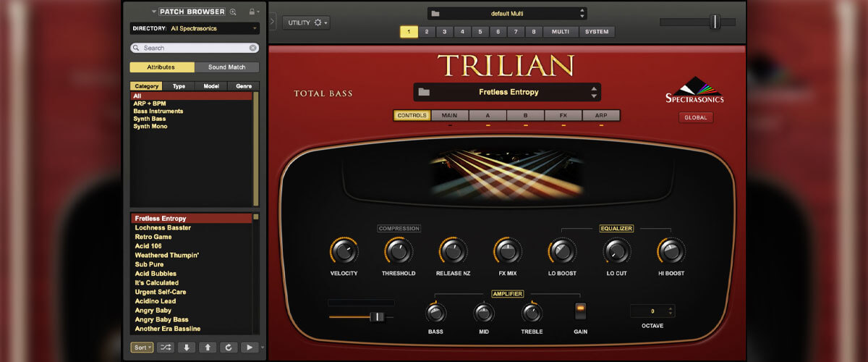The image size is (868, 362).
Task: Select part 8 button
Action: (x=533, y=32)
